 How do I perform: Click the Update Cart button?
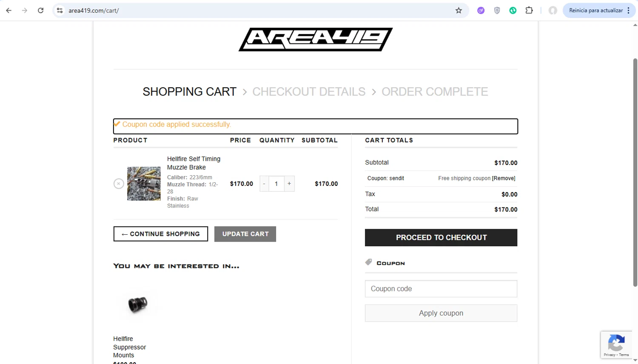click(245, 234)
